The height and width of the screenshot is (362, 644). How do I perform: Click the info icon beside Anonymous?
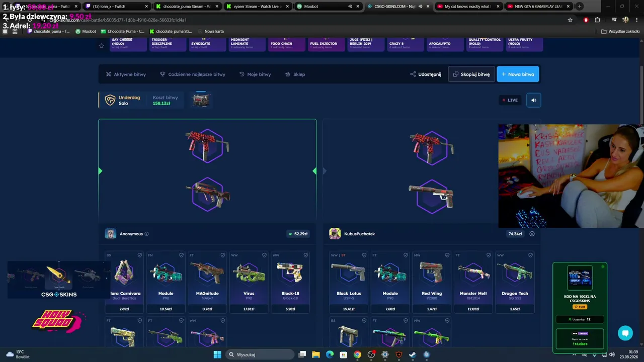pyautogui.click(x=147, y=234)
